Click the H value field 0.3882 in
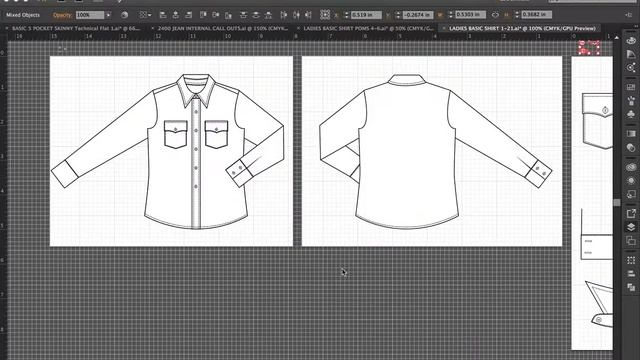 (x=537, y=15)
